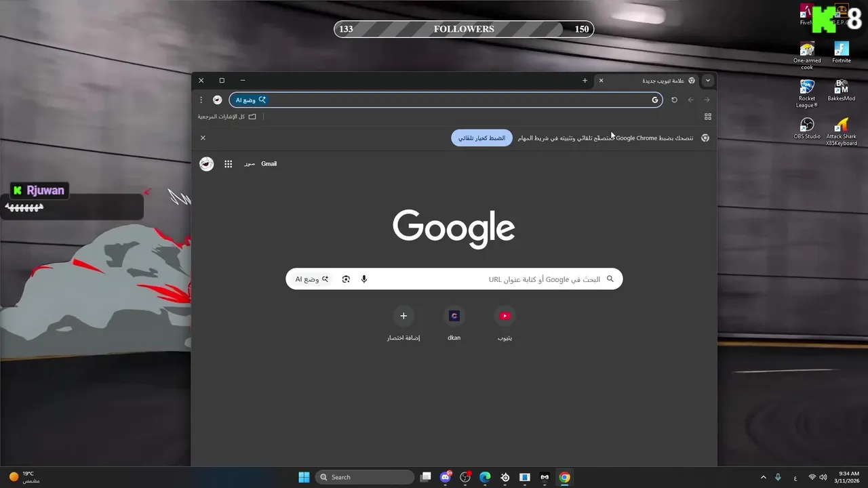This screenshot has width=868, height=488.
Task: Click the Windows taskbar Search box
Action: coord(366,477)
